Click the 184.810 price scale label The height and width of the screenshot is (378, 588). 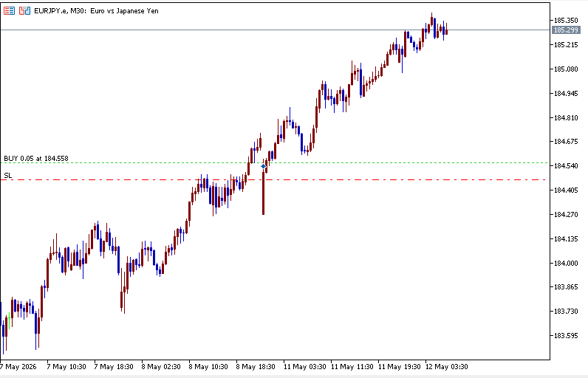[x=566, y=117]
